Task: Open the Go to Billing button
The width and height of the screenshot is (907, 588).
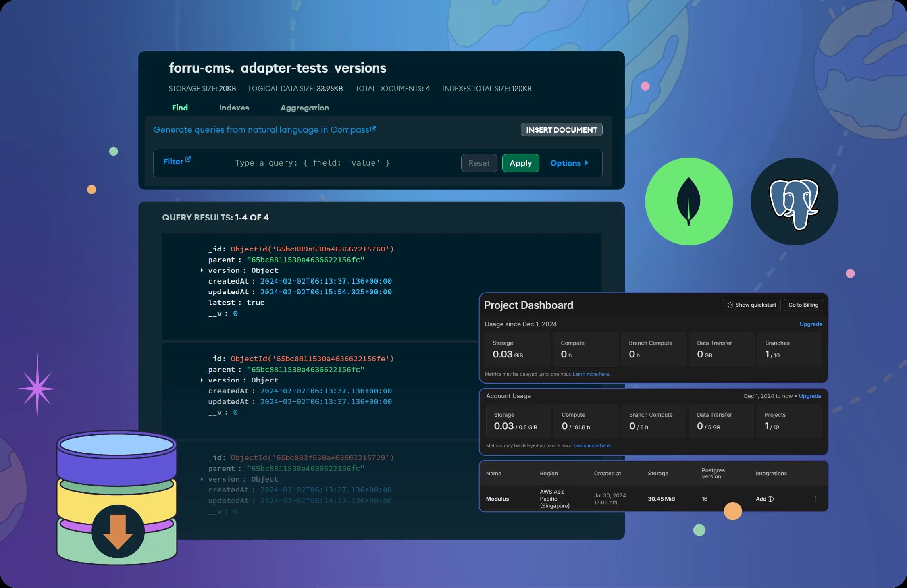Action: [803, 305]
